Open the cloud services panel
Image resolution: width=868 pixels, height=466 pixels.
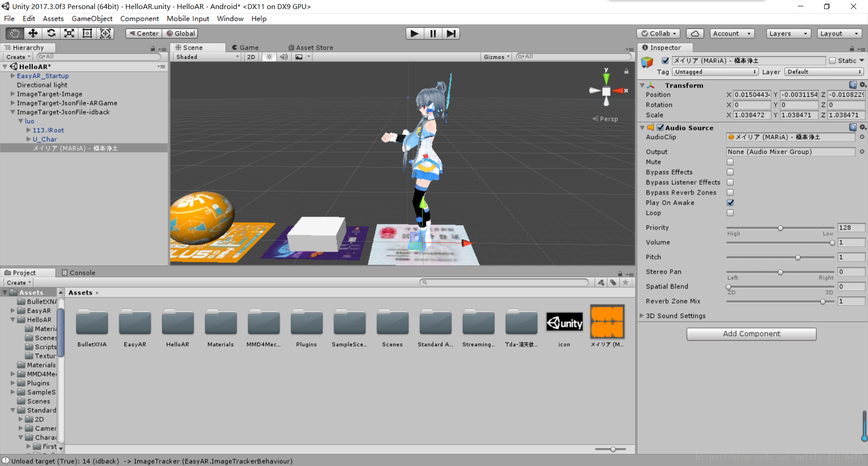click(695, 33)
